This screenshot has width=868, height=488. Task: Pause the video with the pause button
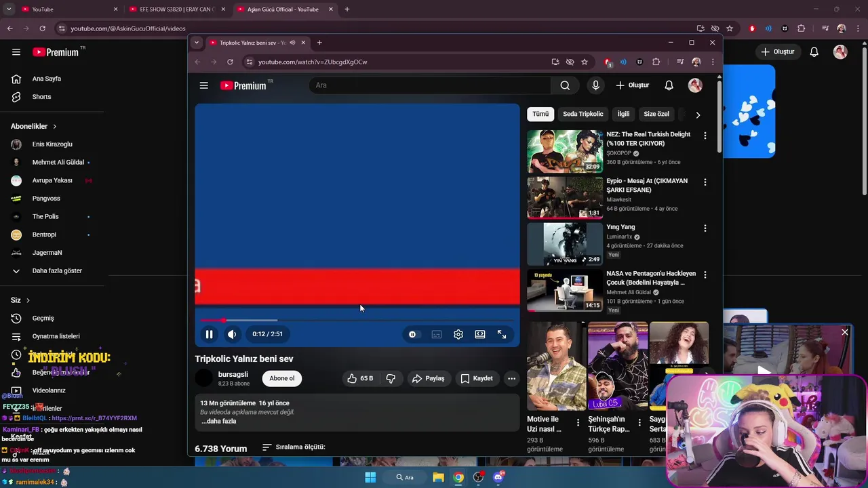[x=209, y=334]
